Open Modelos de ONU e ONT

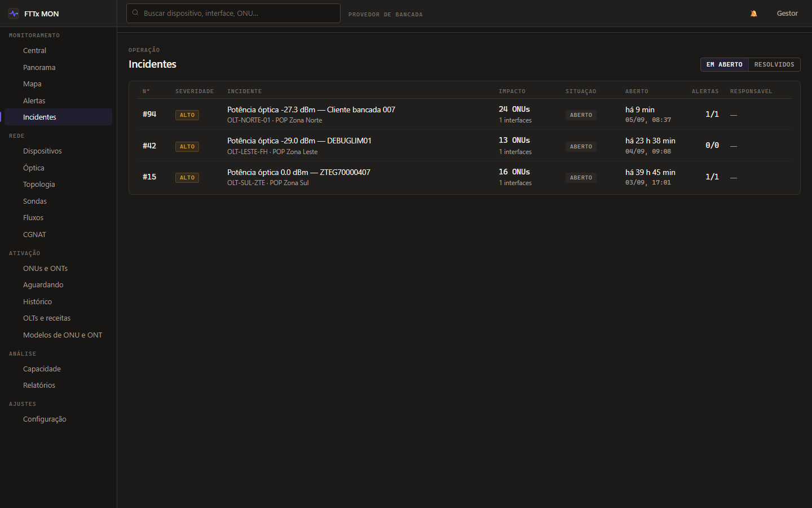[58, 335]
